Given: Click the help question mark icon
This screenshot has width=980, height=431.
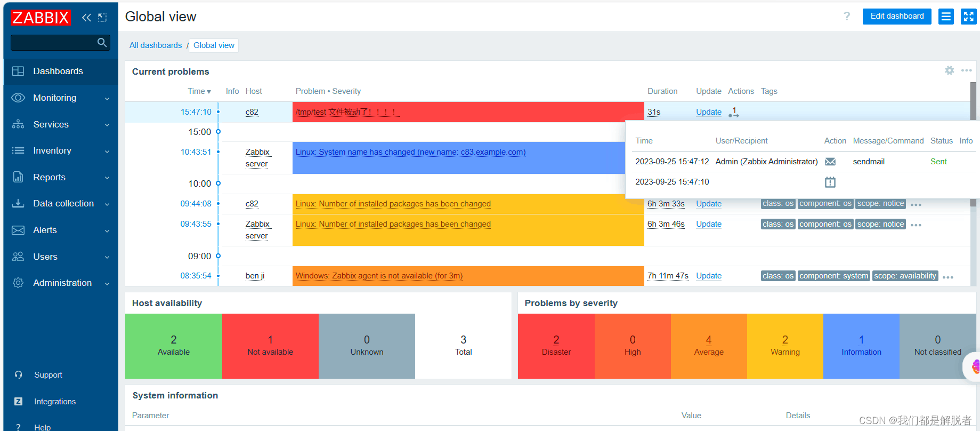Looking at the screenshot, I should (x=847, y=16).
